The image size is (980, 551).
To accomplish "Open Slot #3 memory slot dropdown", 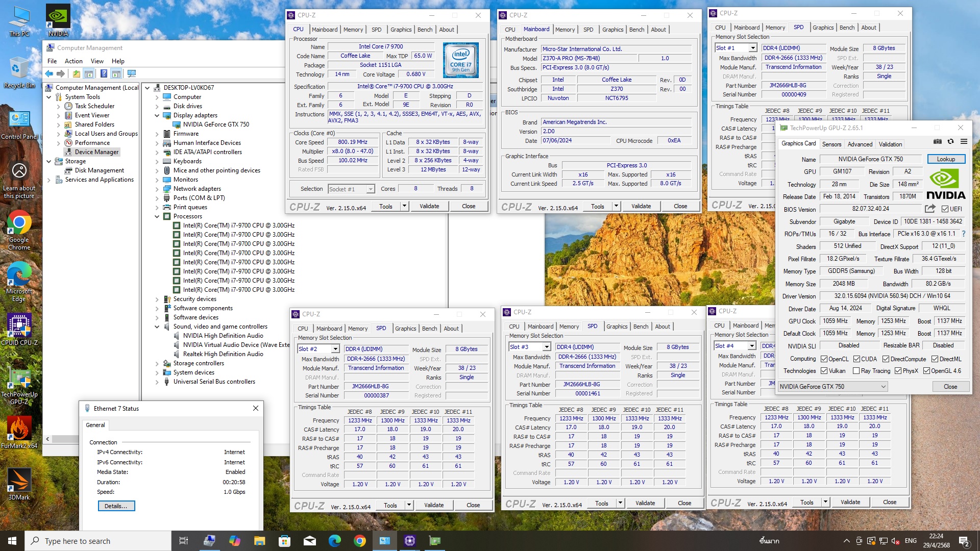I will 547,347.
